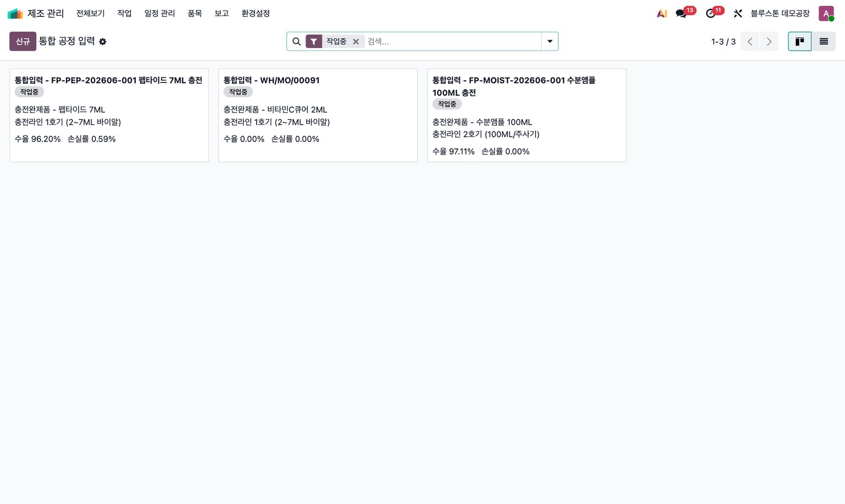Viewport: 845px width, 504px height.
Task: Click the 수율 97.11% value
Action: tap(453, 151)
